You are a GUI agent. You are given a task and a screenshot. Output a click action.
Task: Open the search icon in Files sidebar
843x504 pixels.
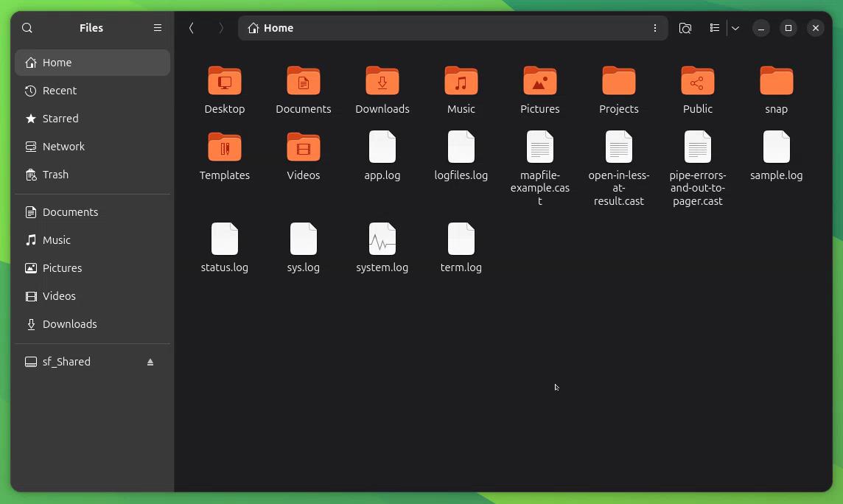coord(27,28)
